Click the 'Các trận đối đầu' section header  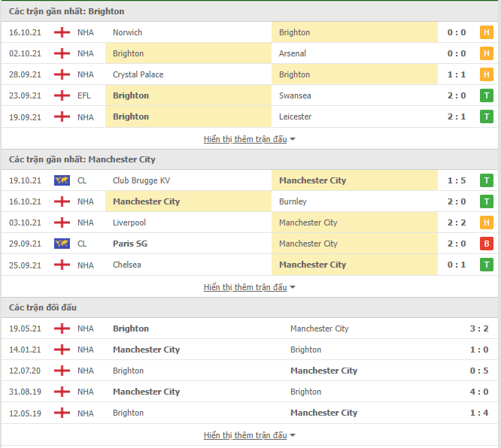43,307
